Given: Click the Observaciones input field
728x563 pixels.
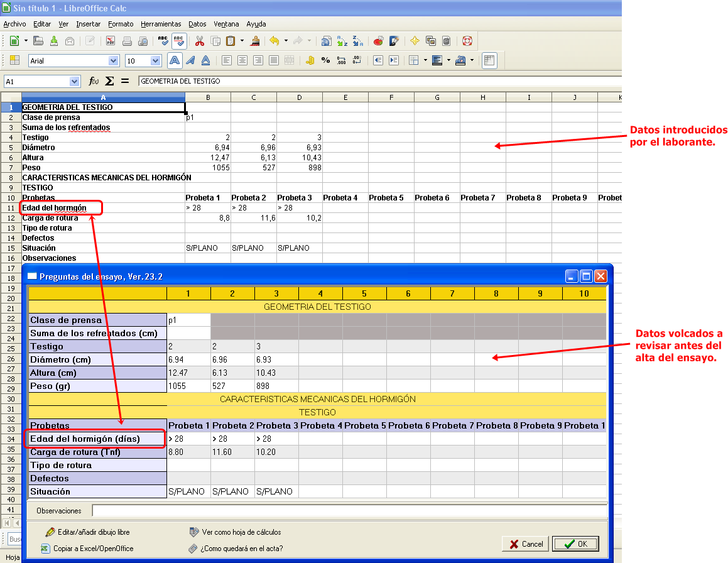Looking at the screenshot, I should (x=349, y=511).
